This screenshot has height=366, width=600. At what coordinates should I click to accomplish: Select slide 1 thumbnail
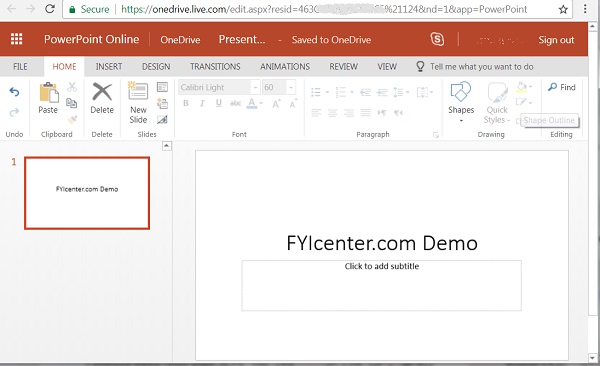[x=87, y=193]
